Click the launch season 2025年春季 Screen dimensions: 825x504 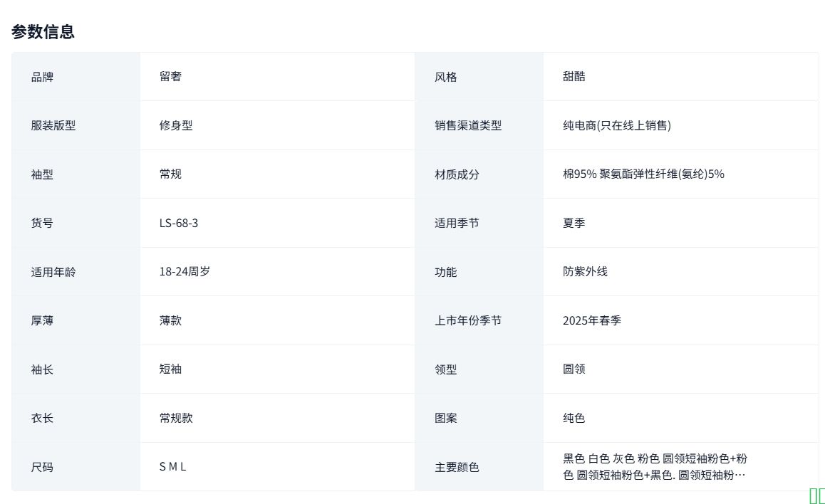591,320
